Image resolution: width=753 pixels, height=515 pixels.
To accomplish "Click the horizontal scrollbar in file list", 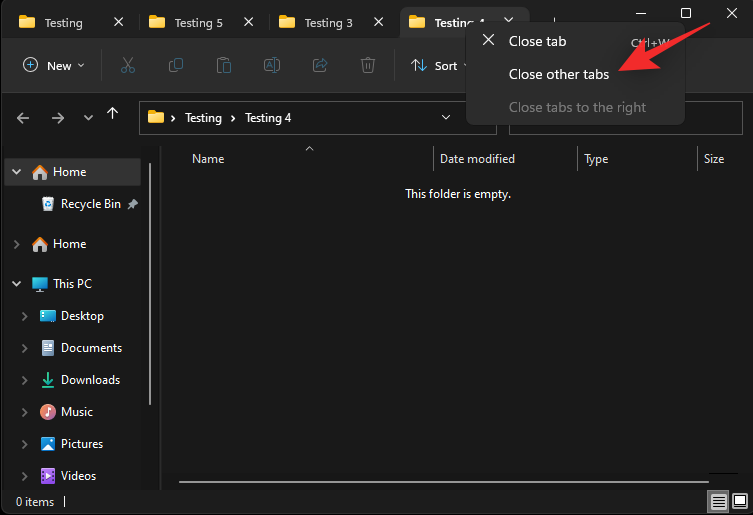I will pyautogui.click(x=443, y=481).
